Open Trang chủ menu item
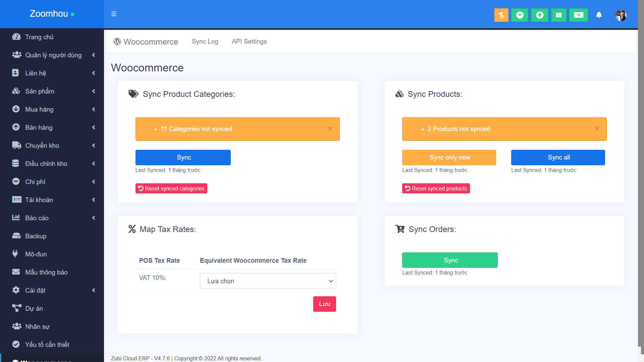Screen dimensions: 644x362 (52, 37)
